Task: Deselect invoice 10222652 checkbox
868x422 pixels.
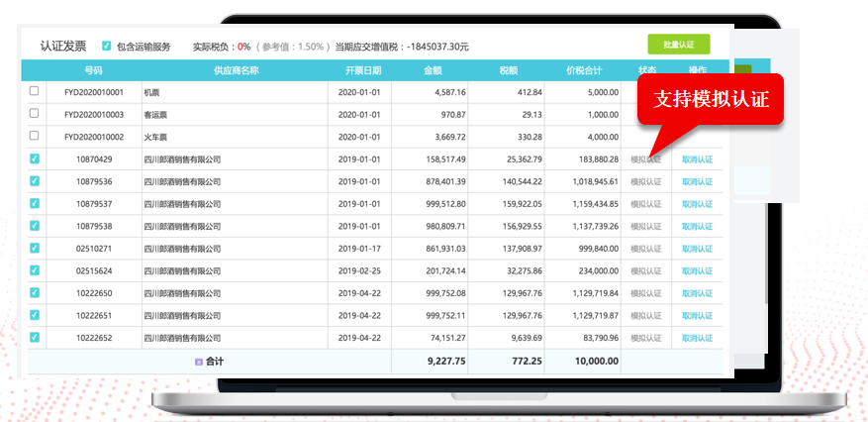Action: click(35, 338)
